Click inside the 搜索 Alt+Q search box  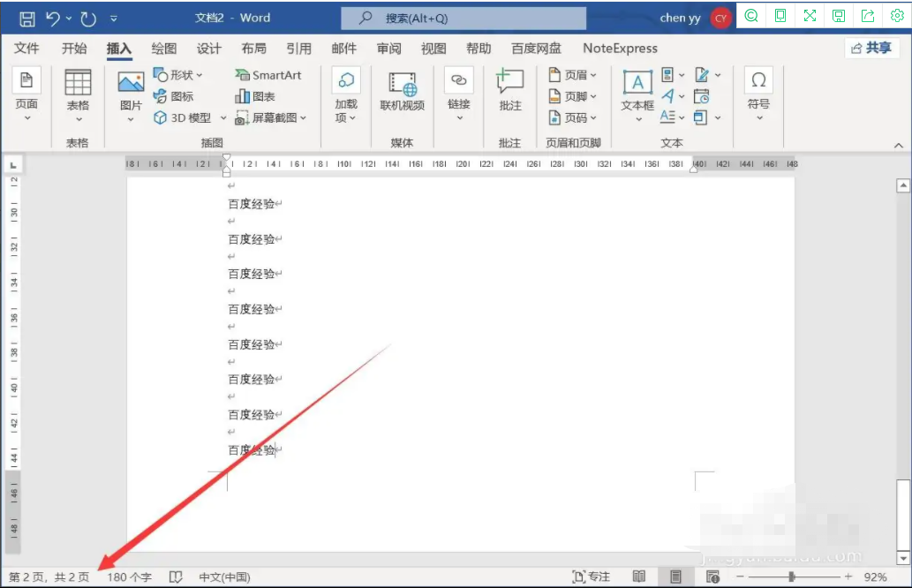point(464,18)
